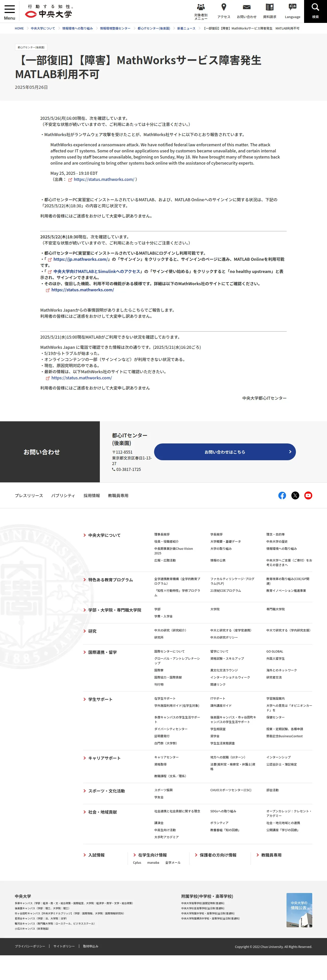Open インターンシップ sitemap link
The image size is (327, 980).
click(x=278, y=757)
